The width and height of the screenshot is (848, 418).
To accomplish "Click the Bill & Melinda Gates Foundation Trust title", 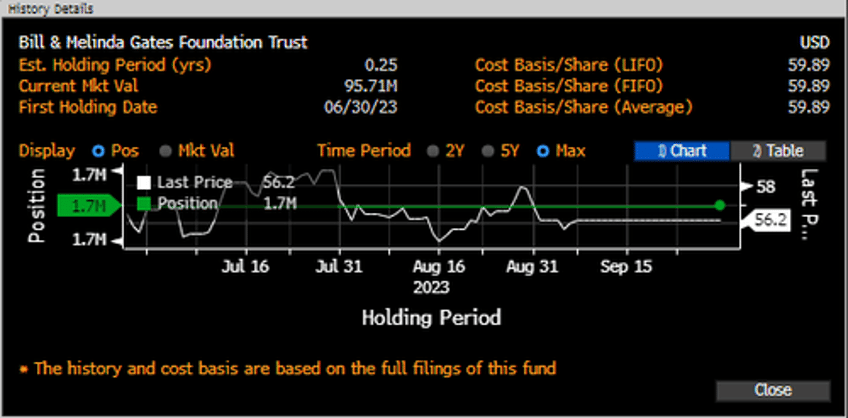I will click(x=163, y=42).
